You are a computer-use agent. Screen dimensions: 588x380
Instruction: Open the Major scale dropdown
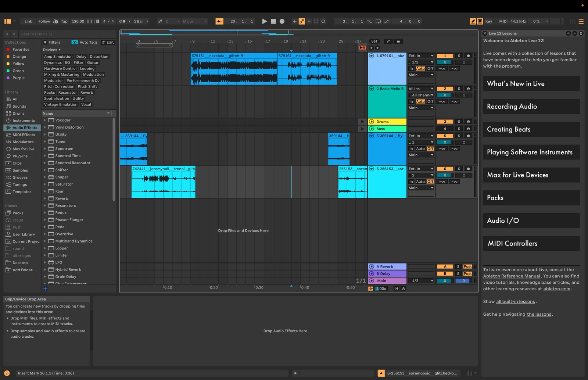coord(195,21)
